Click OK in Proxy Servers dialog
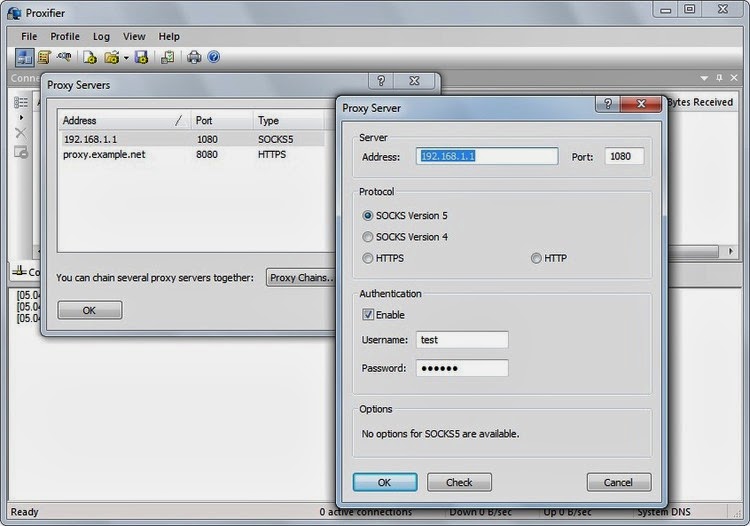 pos(89,310)
